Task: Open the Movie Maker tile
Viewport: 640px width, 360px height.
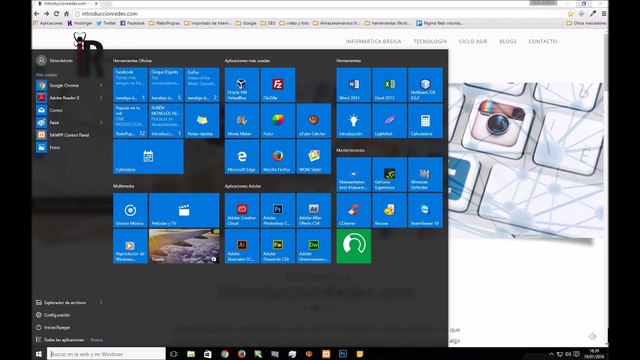Action: 242,121
